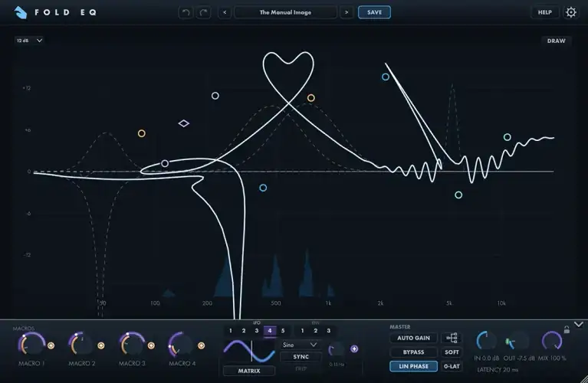Open The Manual Image preset menu
The width and height of the screenshot is (588, 383).
pos(285,12)
